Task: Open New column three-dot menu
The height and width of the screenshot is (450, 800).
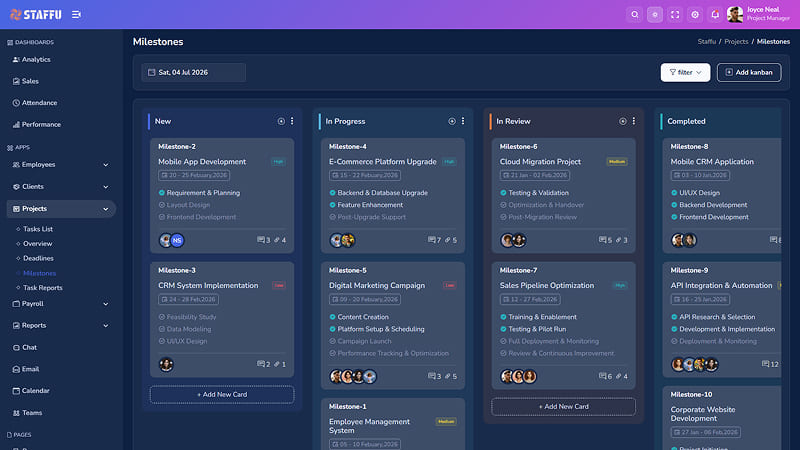Action: click(x=292, y=121)
